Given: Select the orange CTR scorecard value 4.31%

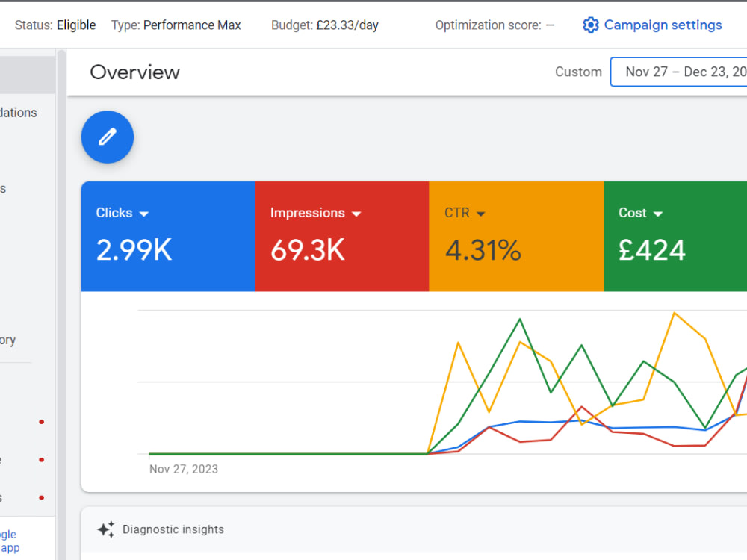Looking at the screenshot, I should [483, 250].
